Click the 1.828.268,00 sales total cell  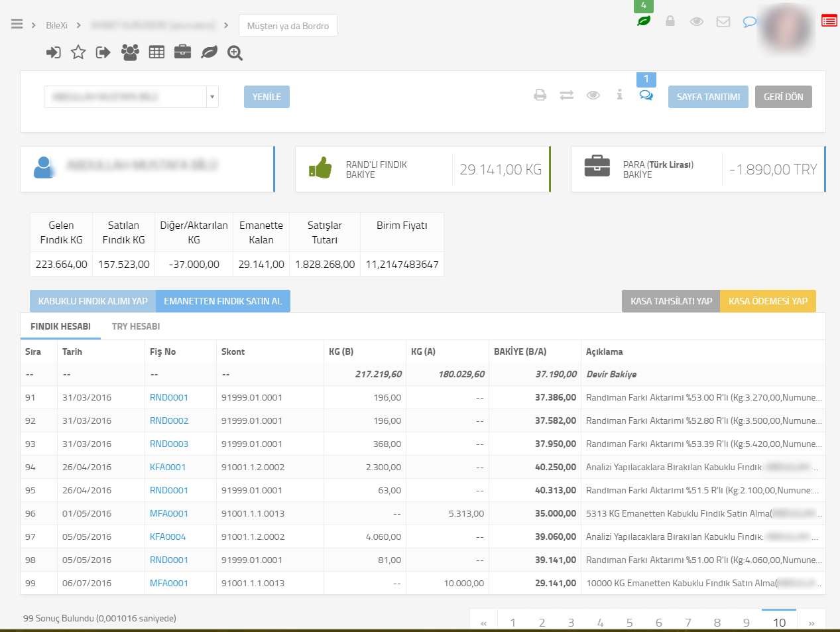(325, 264)
